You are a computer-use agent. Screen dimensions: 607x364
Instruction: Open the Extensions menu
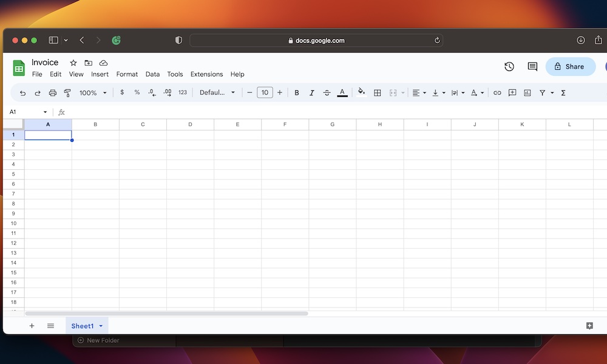coord(206,74)
